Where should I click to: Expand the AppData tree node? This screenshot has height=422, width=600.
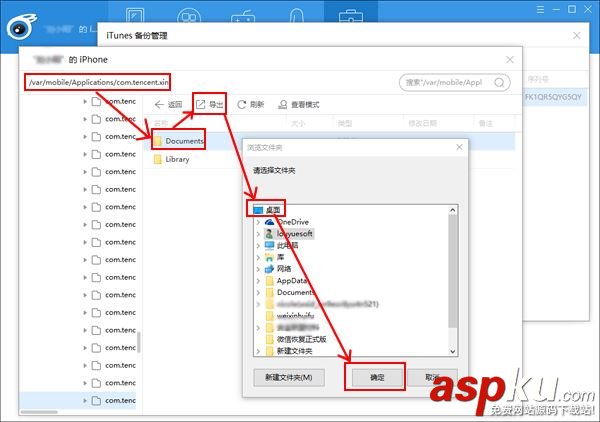pyautogui.click(x=258, y=280)
